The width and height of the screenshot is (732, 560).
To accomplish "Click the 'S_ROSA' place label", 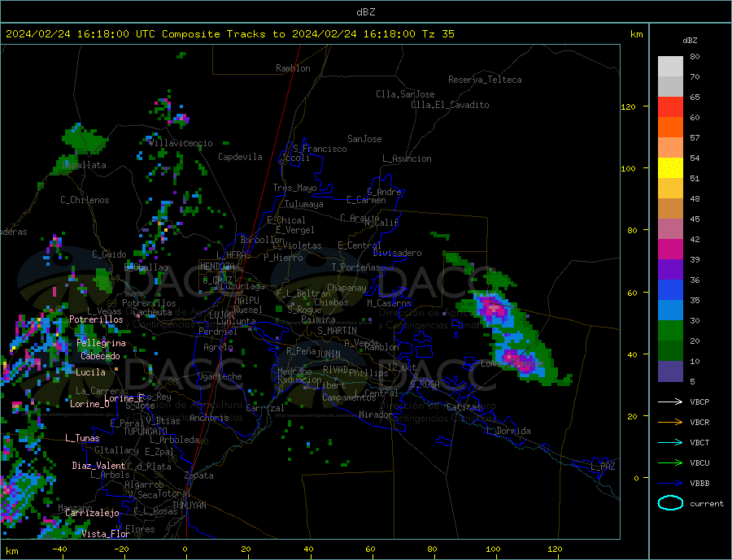I will [x=425, y=384].
